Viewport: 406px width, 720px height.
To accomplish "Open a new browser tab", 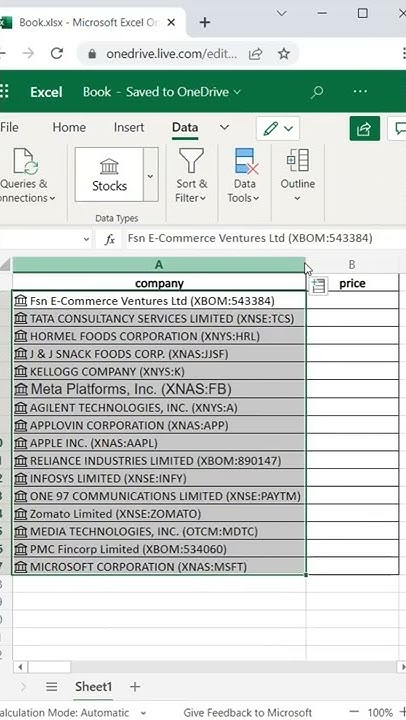I will [205, 22].
